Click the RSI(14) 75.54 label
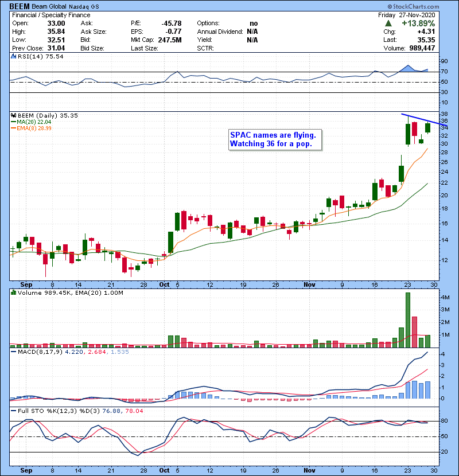 [40, 56]
